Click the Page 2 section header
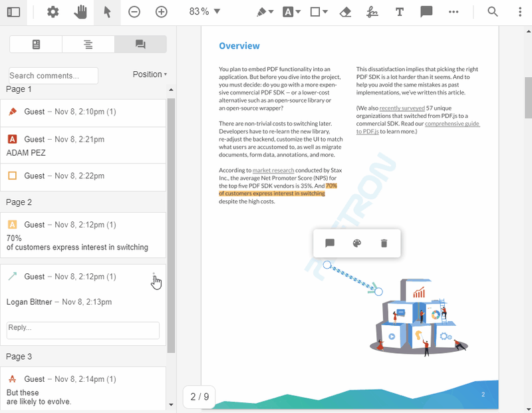Screen dimensions: 532x413 point(19,202)
